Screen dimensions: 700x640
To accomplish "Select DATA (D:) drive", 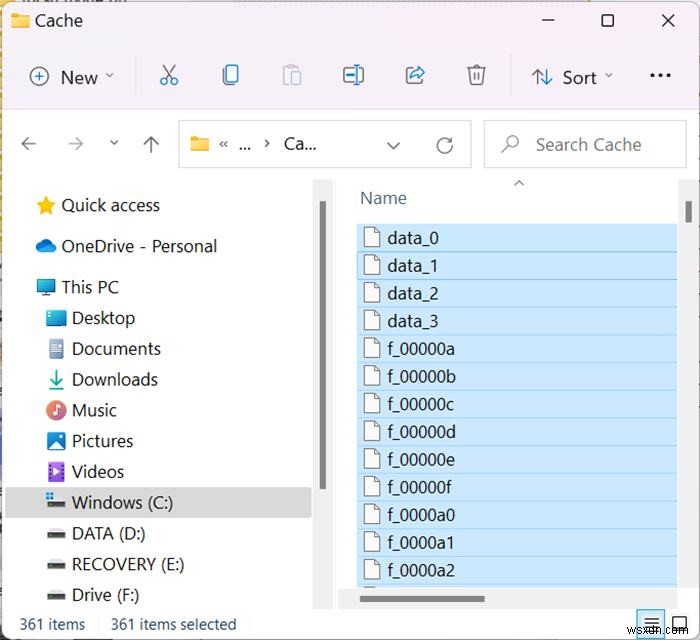I will (108, 533).
